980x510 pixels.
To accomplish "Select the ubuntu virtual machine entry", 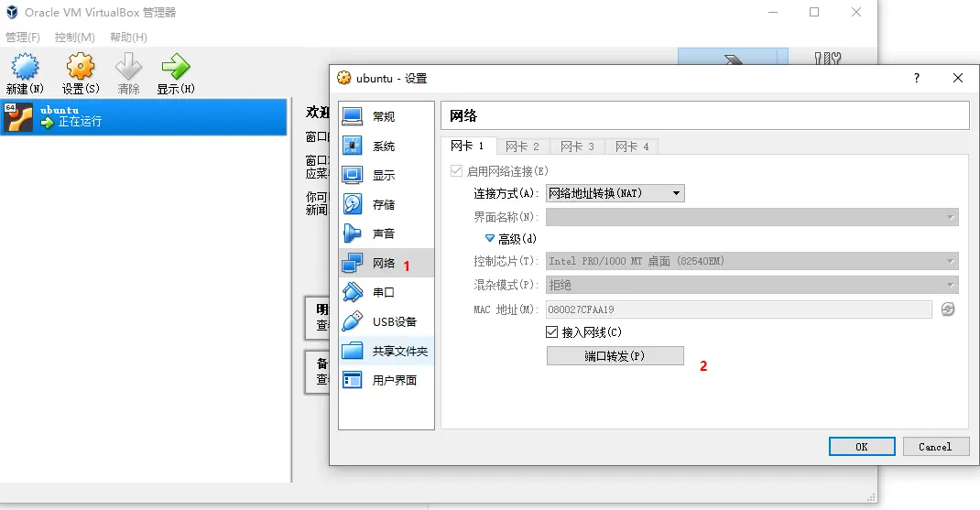I will pyautogui.click(x=144, y=116).
